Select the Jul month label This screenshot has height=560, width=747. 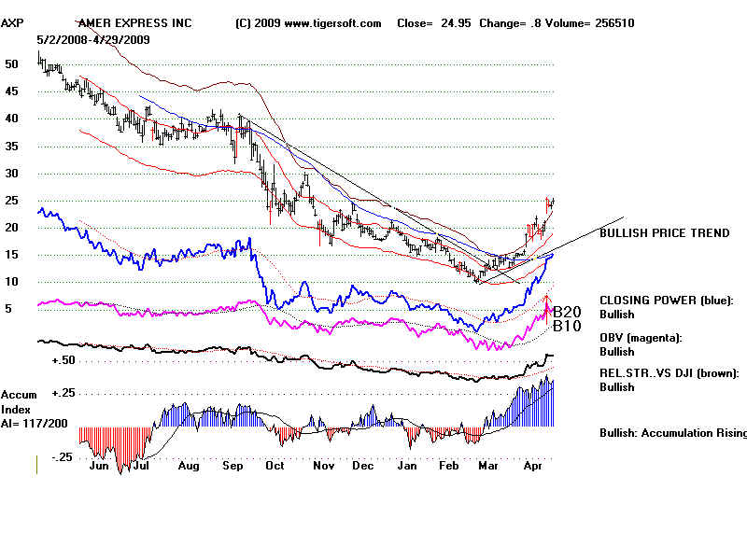pyautogui.click(x=141, y=466)
